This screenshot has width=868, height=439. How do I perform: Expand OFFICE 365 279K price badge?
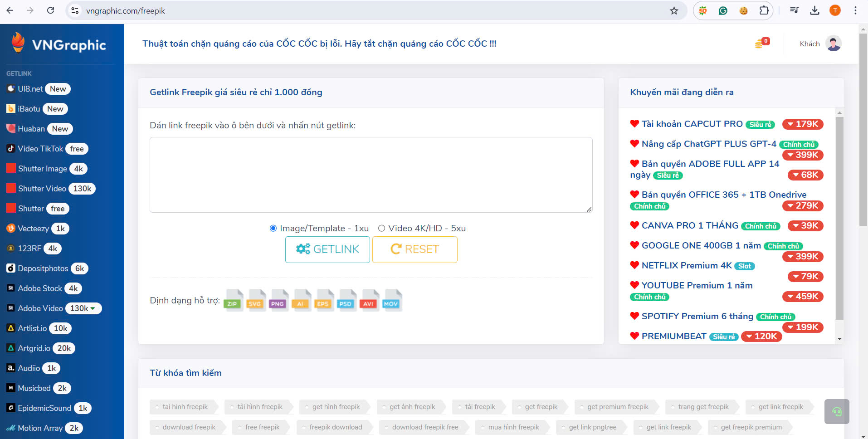coord(803,206)
